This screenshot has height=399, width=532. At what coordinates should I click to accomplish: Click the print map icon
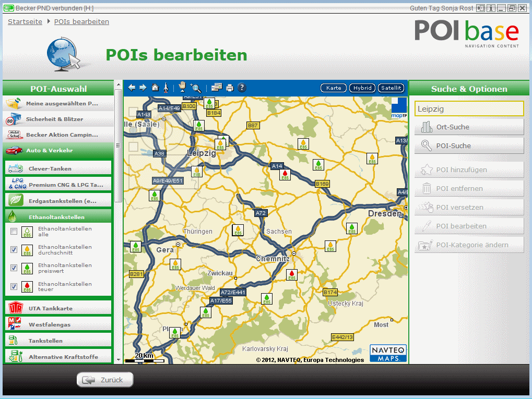(x=230, y=88)
